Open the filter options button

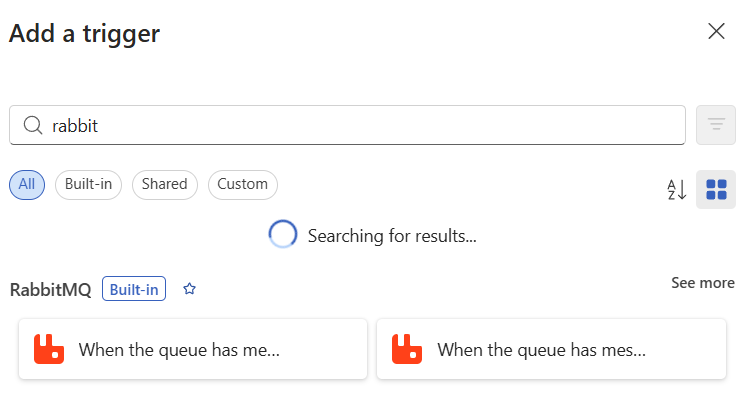click(716, 125)
